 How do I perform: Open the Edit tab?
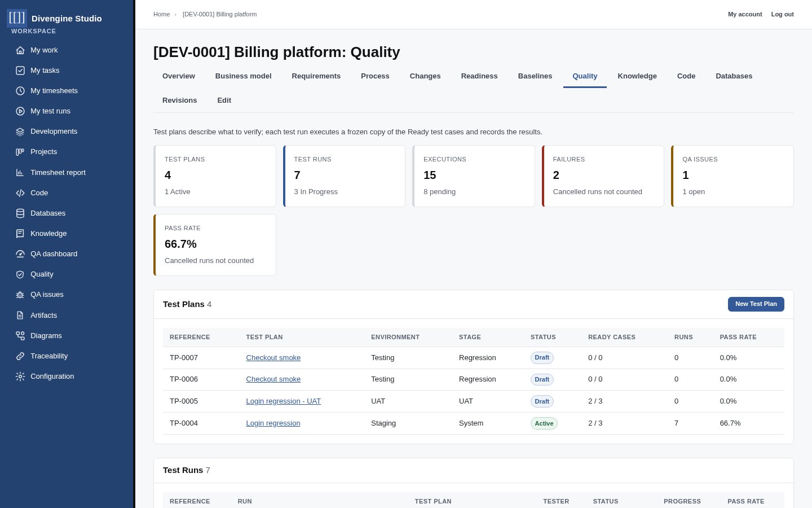click(224, 100)
